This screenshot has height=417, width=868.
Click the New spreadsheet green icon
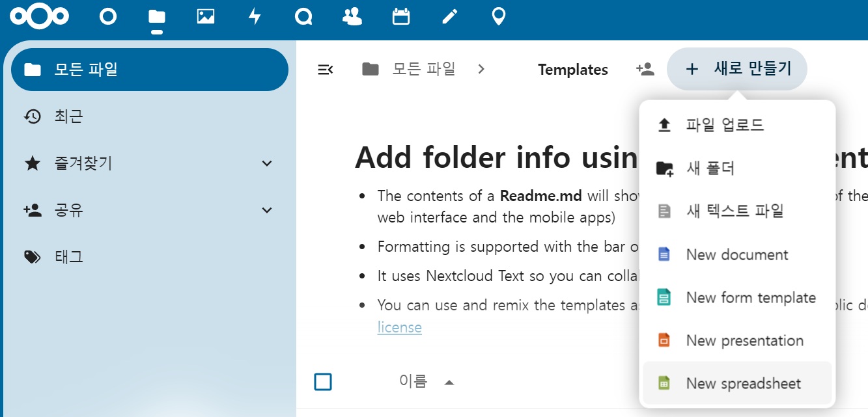[x=664, y=384]
